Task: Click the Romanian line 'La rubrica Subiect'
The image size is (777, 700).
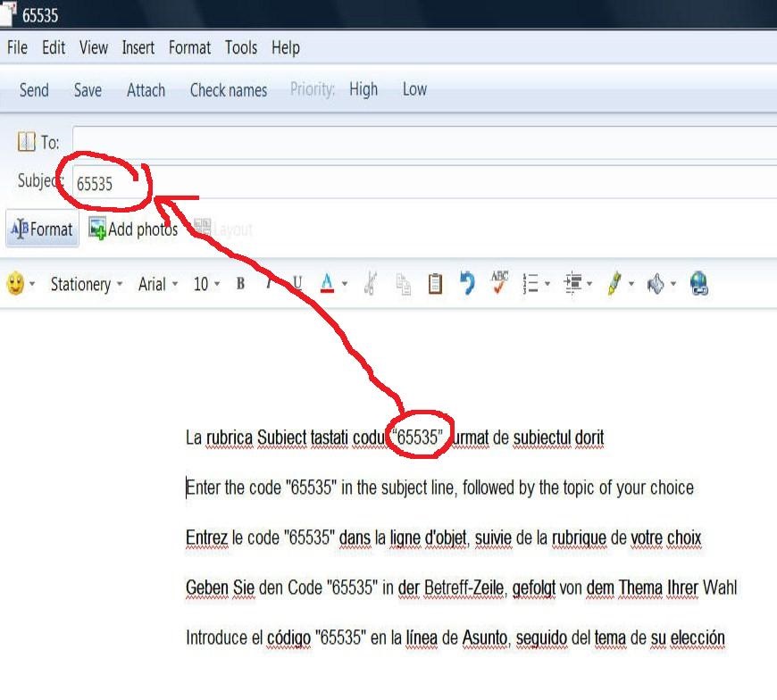Action: (395, 437)
